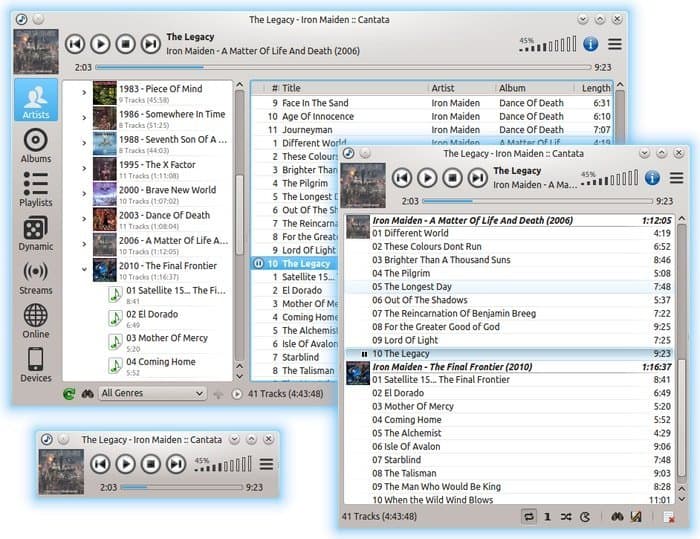The height and width of the screenshot is (539, 700).
Task: Open the Artists view in the sidebar
Action: pyautogui.click(x=36, y=100)
